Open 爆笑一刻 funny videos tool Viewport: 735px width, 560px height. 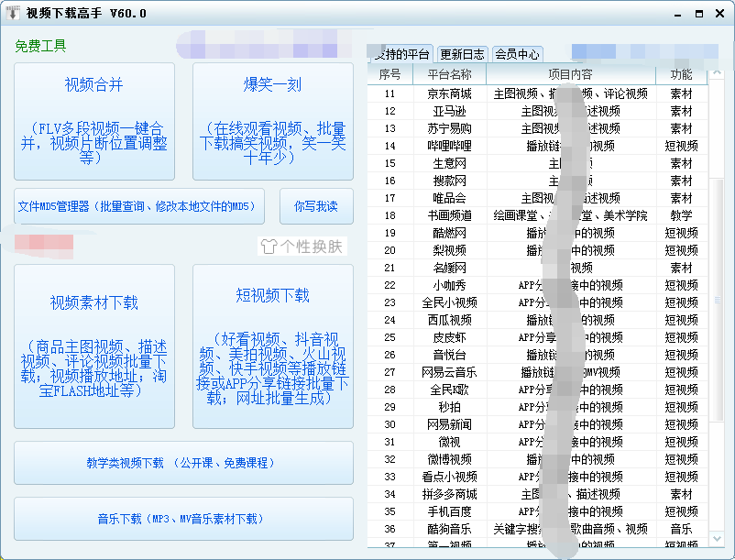[273, 121]
